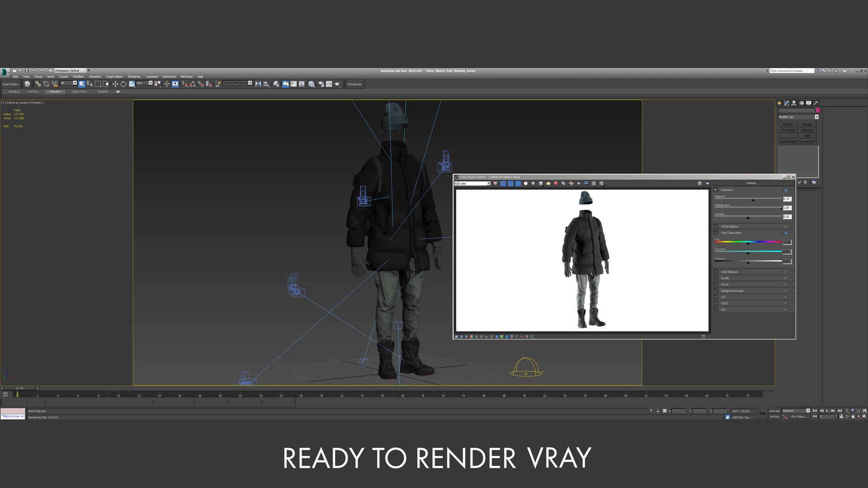Click the Auto Key button
Image resolution: width=868 pixels, height=488 pixels.
pyautogui.click(x=774, y=411)
